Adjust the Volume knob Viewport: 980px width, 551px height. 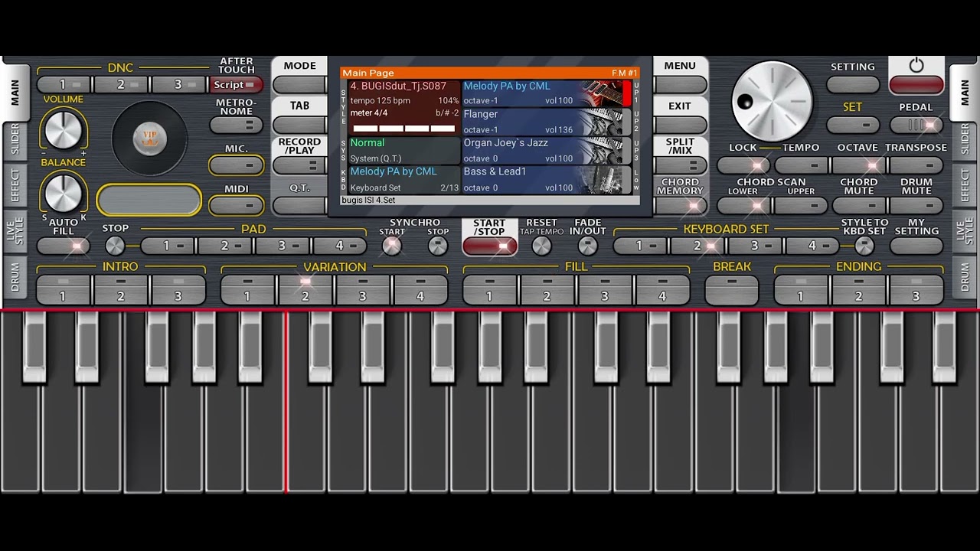pyautogui.click(x=64, y=129)
